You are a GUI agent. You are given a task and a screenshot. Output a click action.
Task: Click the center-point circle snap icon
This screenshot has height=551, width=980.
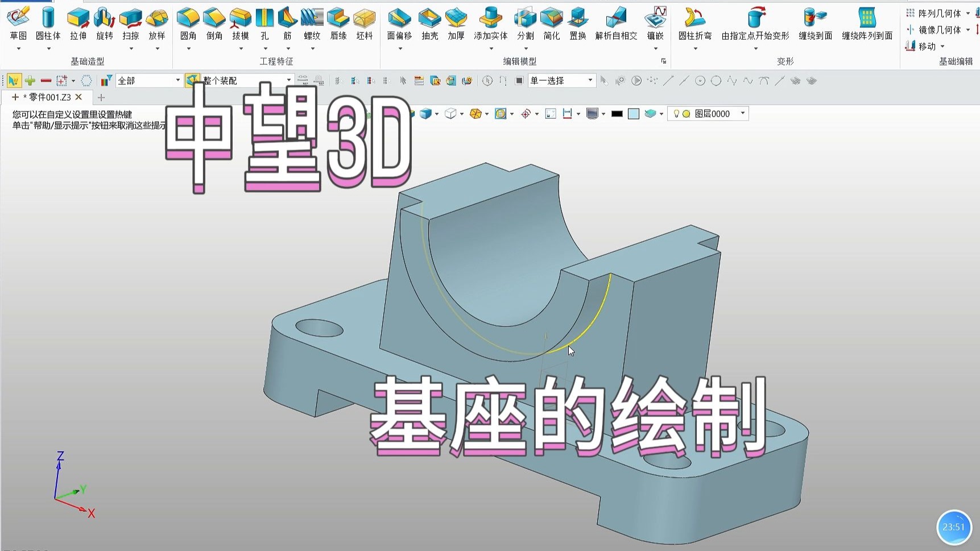tap(700, 81)
